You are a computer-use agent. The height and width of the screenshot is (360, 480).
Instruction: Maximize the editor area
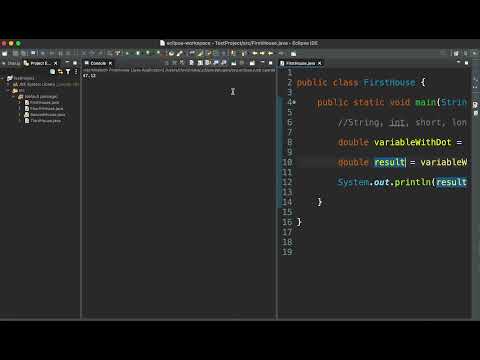pyautogui.click(x=466, y=63)
